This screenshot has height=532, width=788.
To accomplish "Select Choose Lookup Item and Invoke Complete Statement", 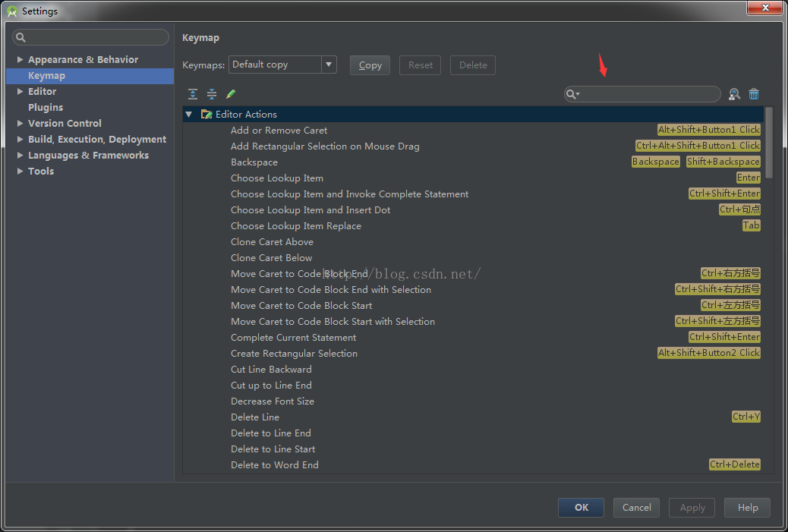I will pyautogui.click(x=473, y=194).
